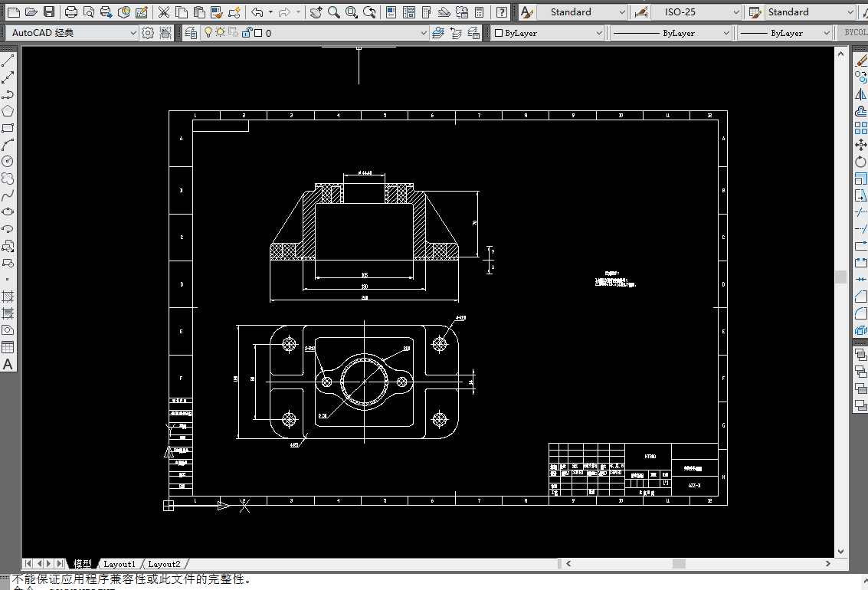
Task: Click Make Object's Layer Current icon
Action: pyautogui.click(x=438, y=33)
